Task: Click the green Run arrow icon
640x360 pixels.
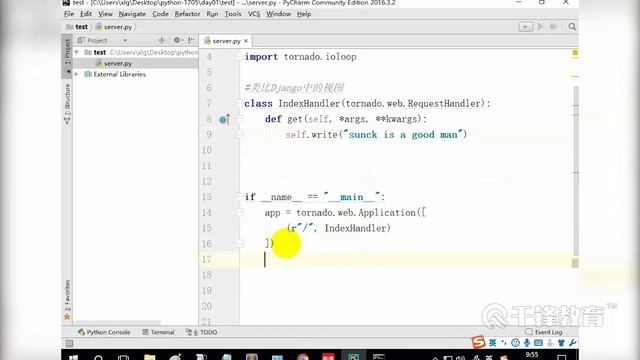Action: click(x=540, y=27)
